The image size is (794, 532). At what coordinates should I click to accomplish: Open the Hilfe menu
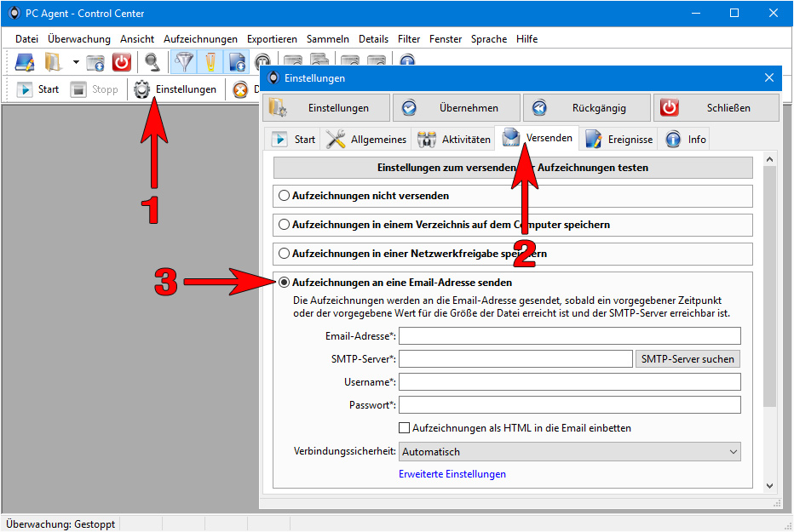526,39
